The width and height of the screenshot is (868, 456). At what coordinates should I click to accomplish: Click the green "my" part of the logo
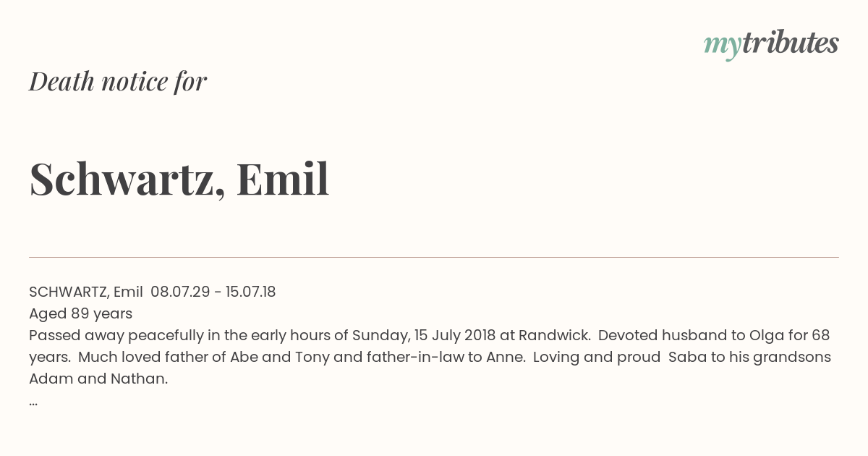pyautogui.click(x=722, y=46)
